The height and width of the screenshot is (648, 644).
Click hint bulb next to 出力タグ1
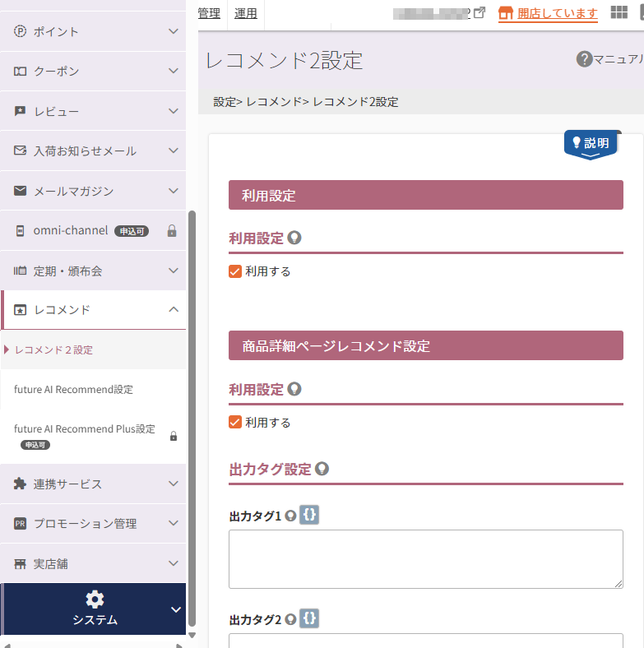pyautogui.click(x=290, y=516)
